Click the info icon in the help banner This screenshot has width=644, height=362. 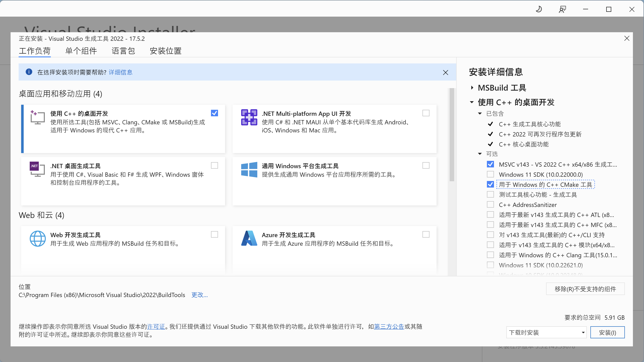point(29,72)
